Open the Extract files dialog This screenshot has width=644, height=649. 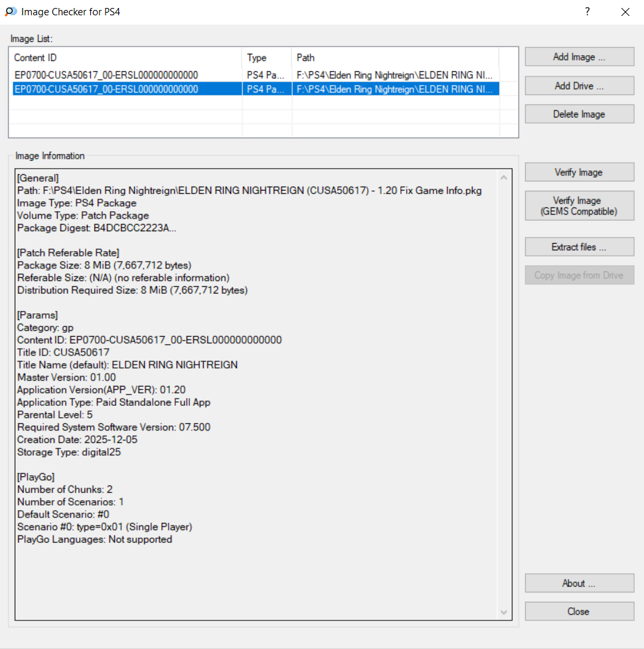coord(579,247)
